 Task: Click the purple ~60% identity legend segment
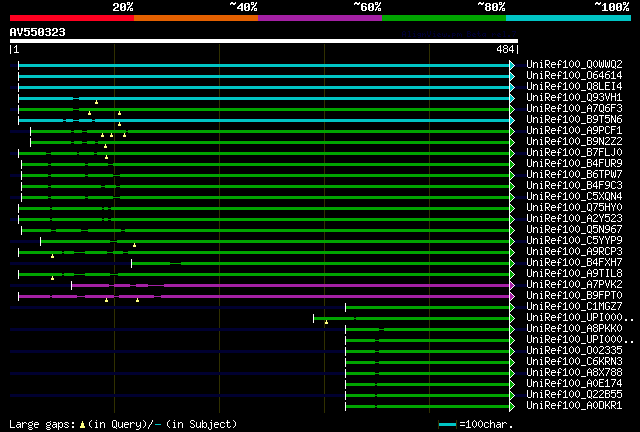320,18
